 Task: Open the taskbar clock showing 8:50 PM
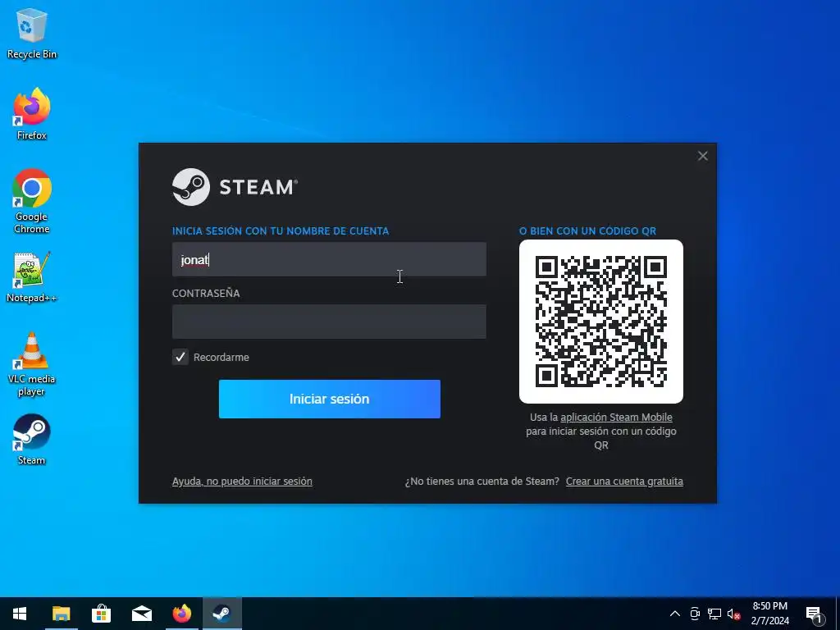[x=769, y=614]
